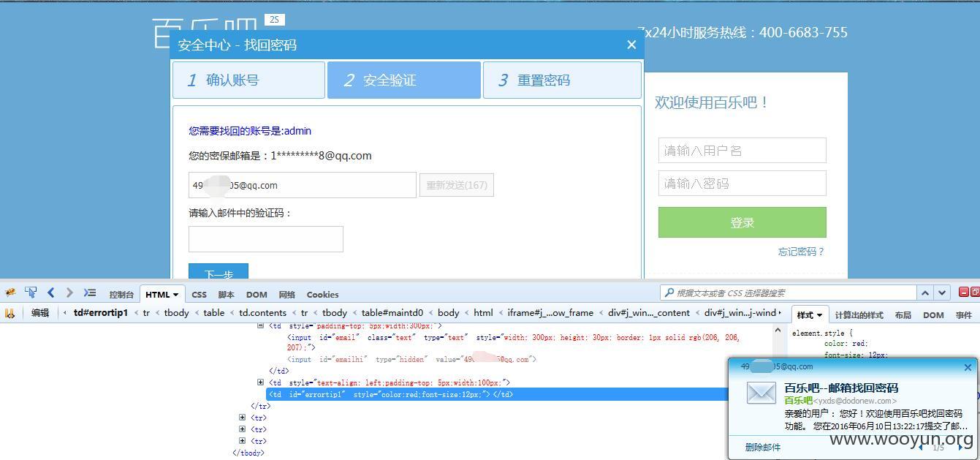This screenshot has width=980, height=460.
Task: Click the search magnifier icon in Firebug
Action: (669, 293)
